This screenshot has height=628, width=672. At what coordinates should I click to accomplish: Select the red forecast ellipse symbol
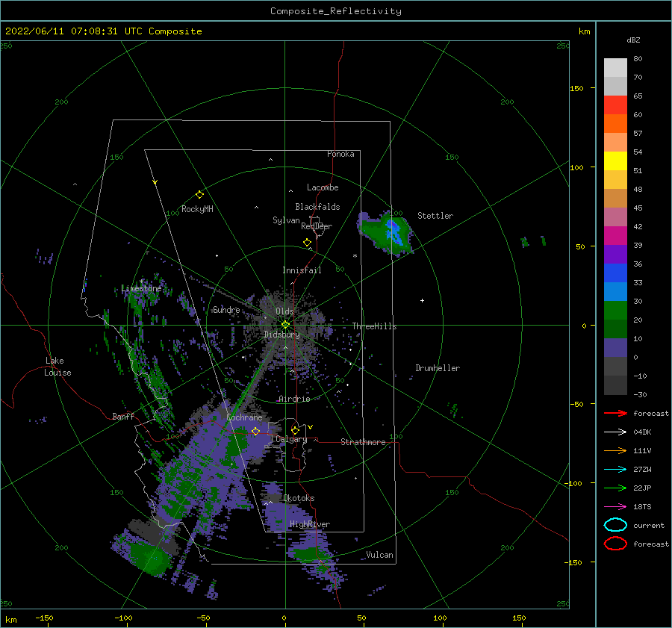tap(615, 544)
